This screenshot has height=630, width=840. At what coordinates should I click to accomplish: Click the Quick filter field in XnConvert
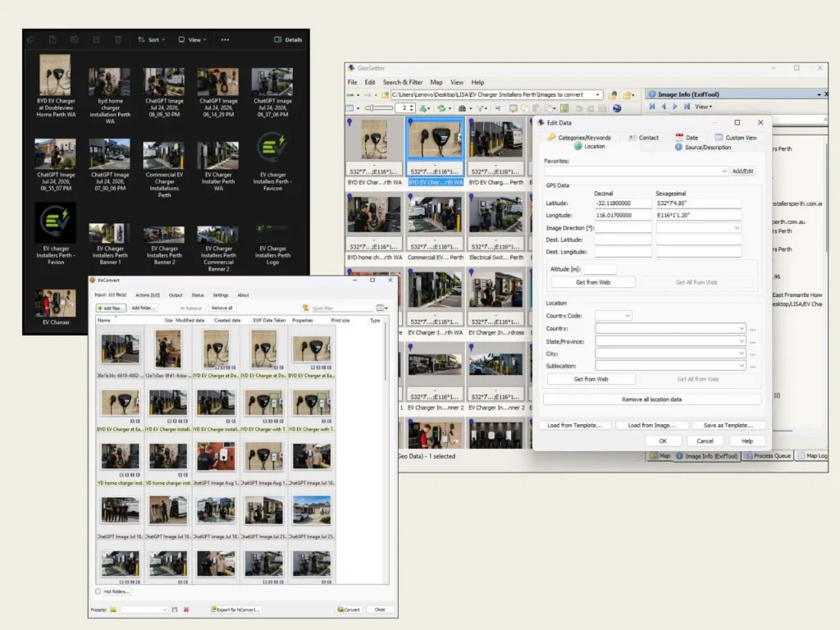pos(341,308)
